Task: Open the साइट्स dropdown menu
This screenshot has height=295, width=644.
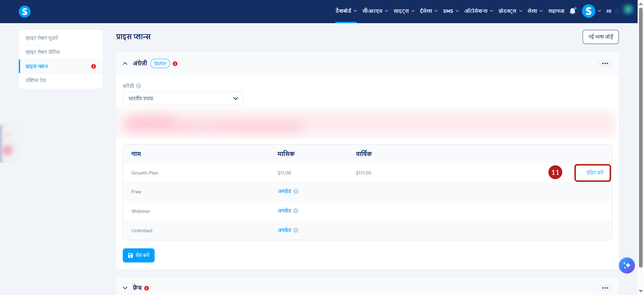Action: coord(404,11)
